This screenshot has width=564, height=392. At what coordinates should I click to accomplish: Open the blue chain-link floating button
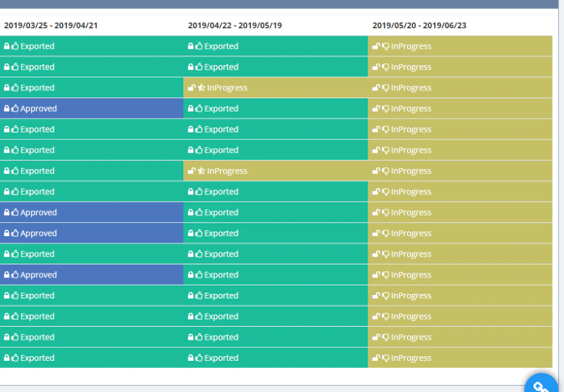541,384
